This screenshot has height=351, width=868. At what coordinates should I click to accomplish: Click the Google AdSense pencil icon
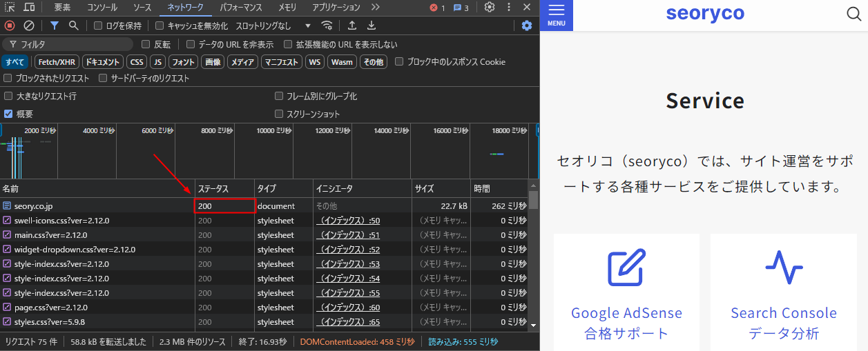626,268
